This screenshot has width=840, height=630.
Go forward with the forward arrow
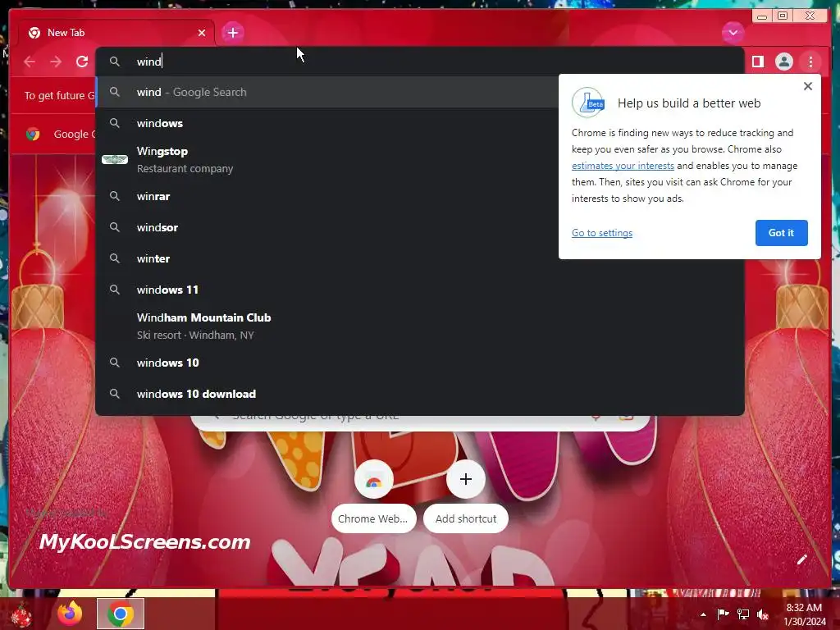[x=56, y=62]
